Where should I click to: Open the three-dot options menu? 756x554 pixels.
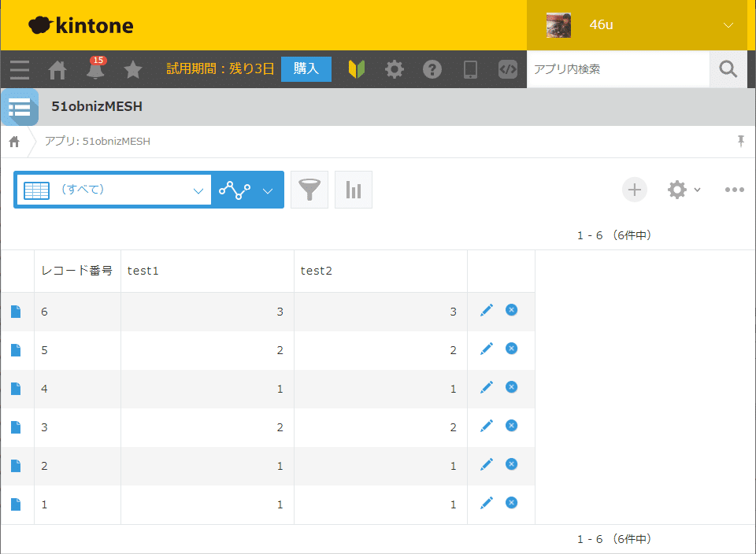(x=734, y=190)
